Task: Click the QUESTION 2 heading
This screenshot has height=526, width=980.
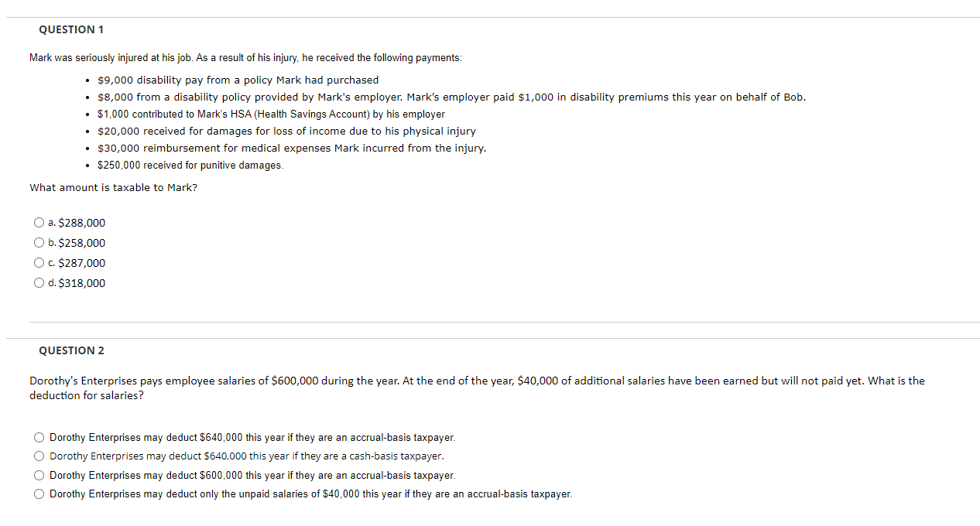Action: (71, 350)
